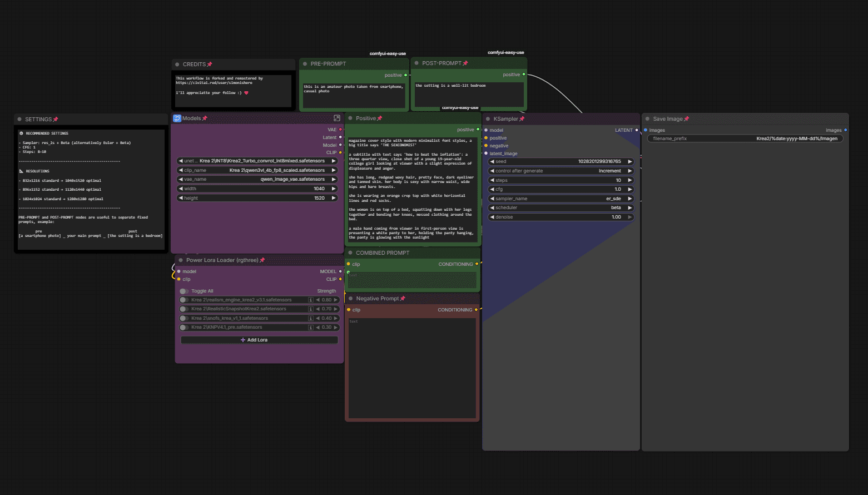Image resolution: width=868 pixels, height=495 pixels.
Task: Click the PRE-PROMPT positive output port
Action: 405,75
